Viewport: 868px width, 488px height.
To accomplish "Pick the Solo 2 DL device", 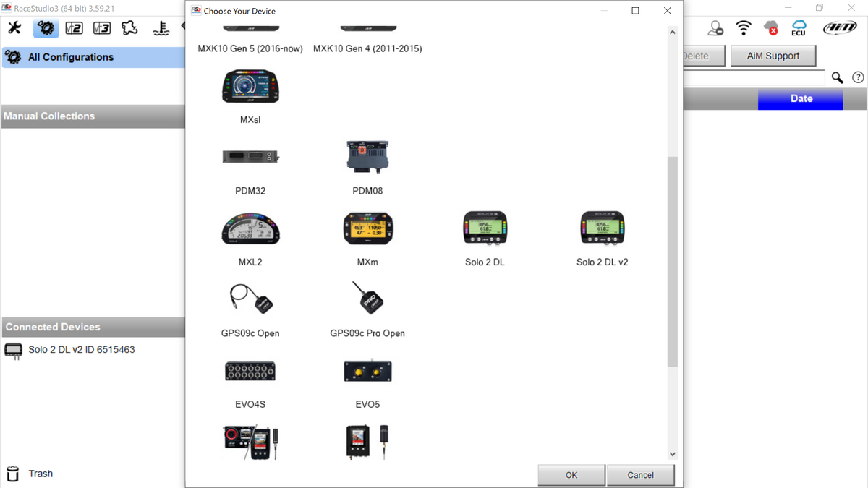I will [485, 228].
